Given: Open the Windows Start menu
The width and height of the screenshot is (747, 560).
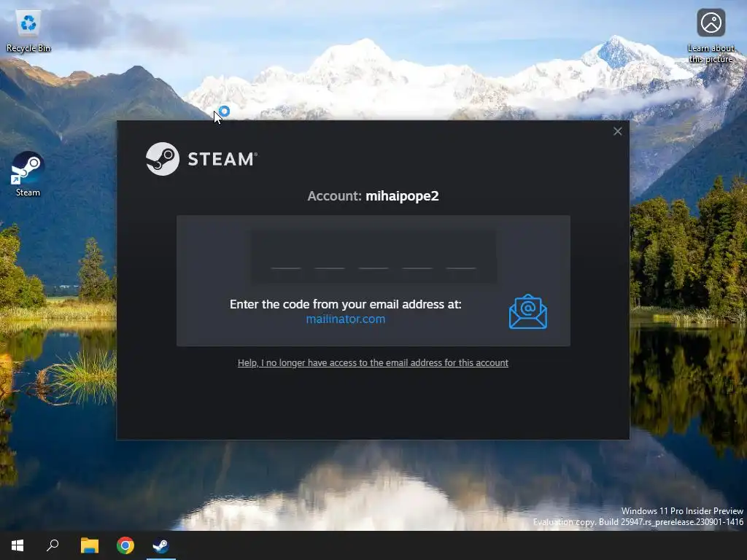Looking at the screenshot, I should point(18,545).
